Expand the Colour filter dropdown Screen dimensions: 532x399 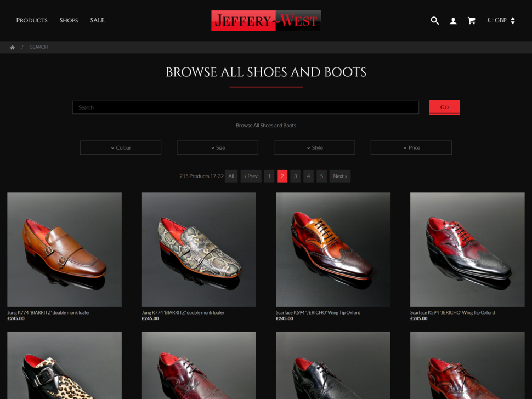tap(121, 147)
